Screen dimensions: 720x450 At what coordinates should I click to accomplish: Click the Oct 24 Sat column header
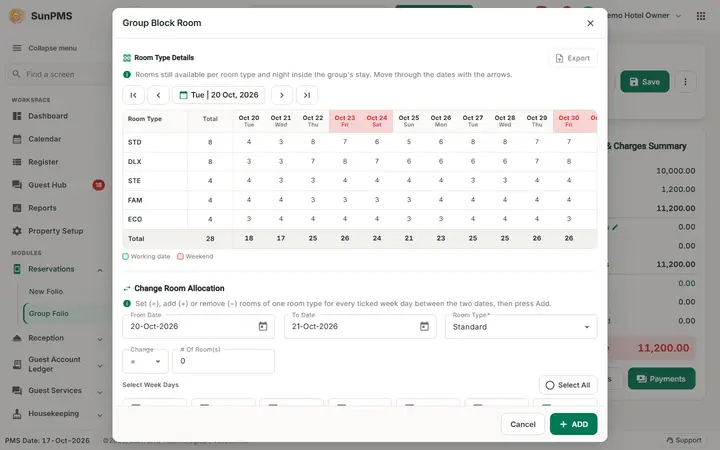pos(377,121)
